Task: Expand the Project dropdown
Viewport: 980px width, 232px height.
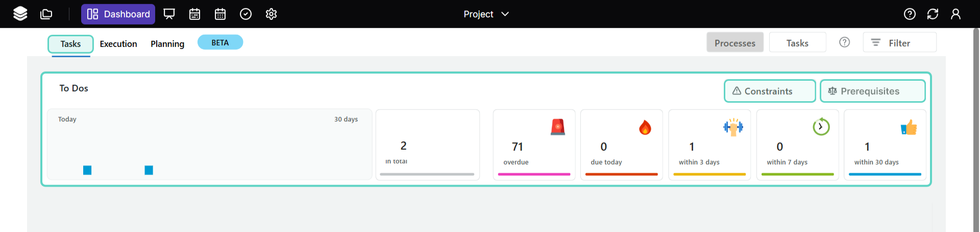Action: [486, 14]
